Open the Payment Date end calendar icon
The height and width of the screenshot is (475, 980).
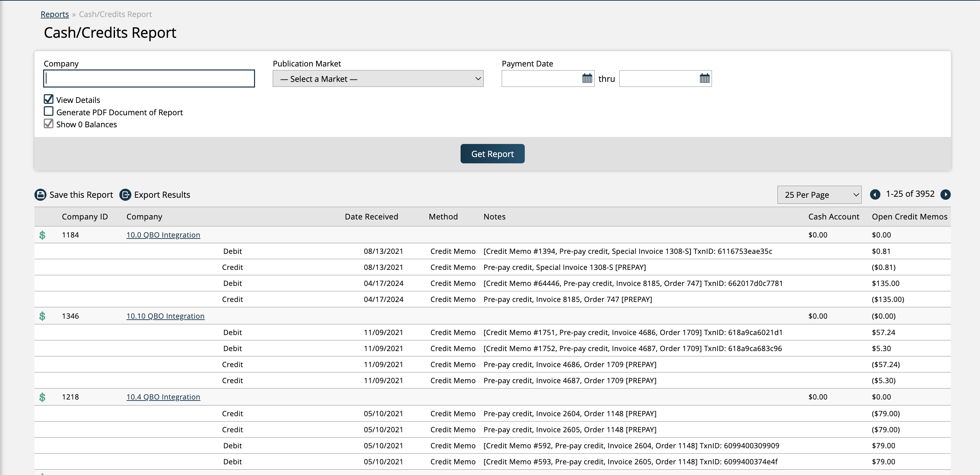point(705,79)
